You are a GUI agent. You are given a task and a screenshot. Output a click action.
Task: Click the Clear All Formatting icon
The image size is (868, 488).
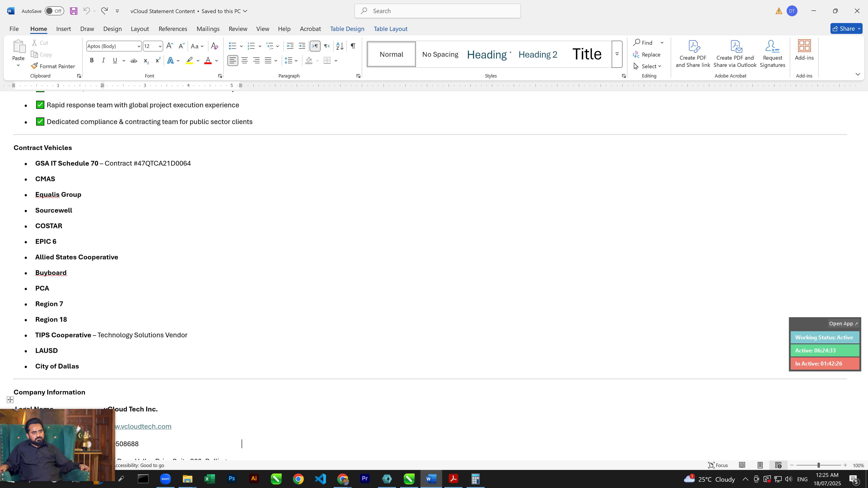coord(214,46)
